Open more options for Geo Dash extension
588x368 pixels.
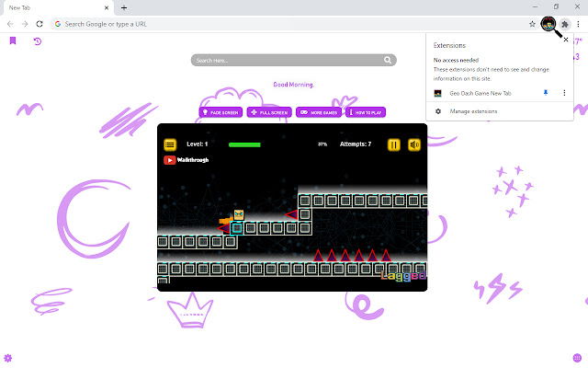tap(564, 93)
